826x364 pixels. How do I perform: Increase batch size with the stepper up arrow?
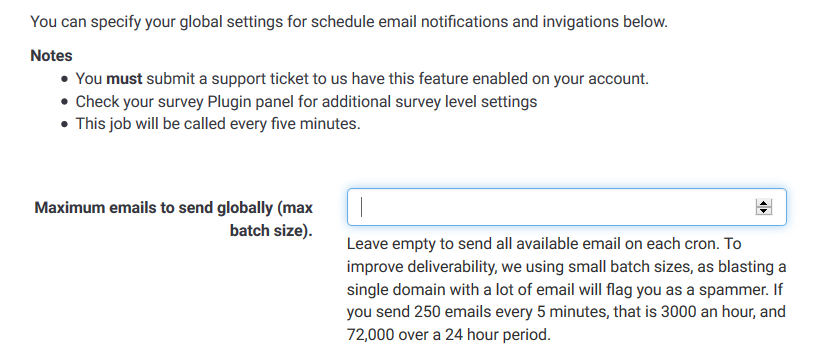coord(763,203)
